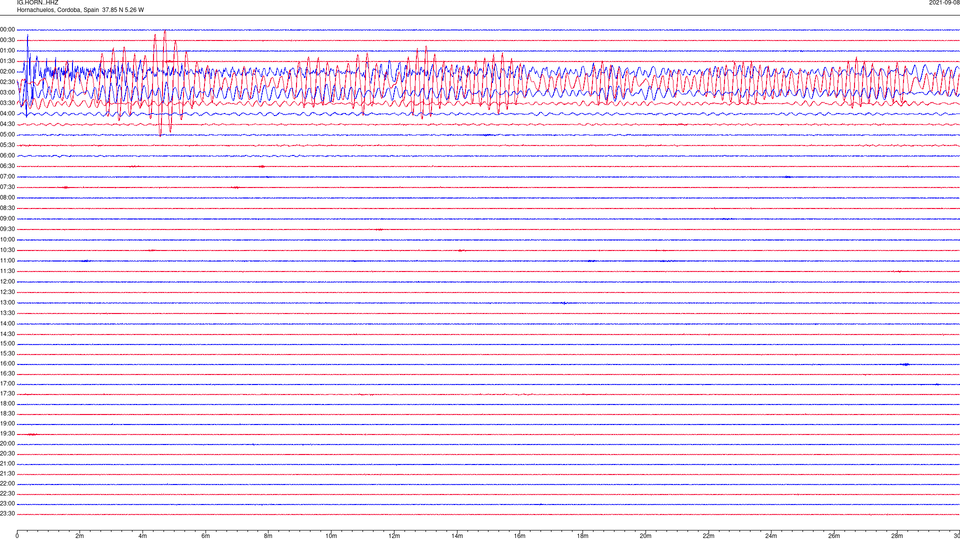Click the 10m axis tick label

coord(331,536)
